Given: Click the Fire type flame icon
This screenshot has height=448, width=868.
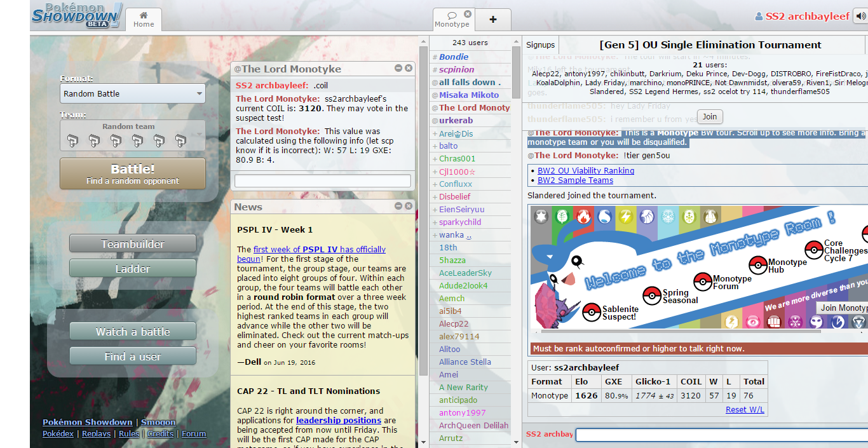Looking at the screenshot, I should tap(583, 217).
